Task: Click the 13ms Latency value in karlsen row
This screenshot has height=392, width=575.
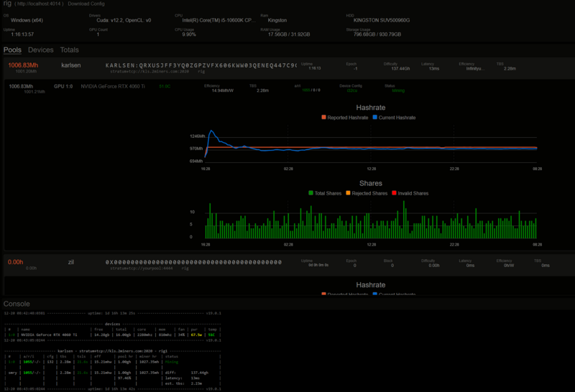Action: click(x=434, y=68)
